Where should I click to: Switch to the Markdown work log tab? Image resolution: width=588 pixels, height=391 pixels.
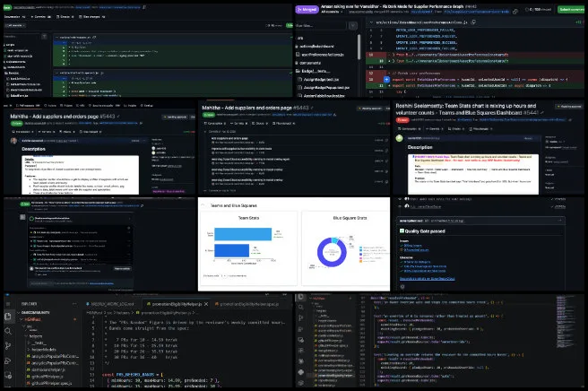coord(112,304)
